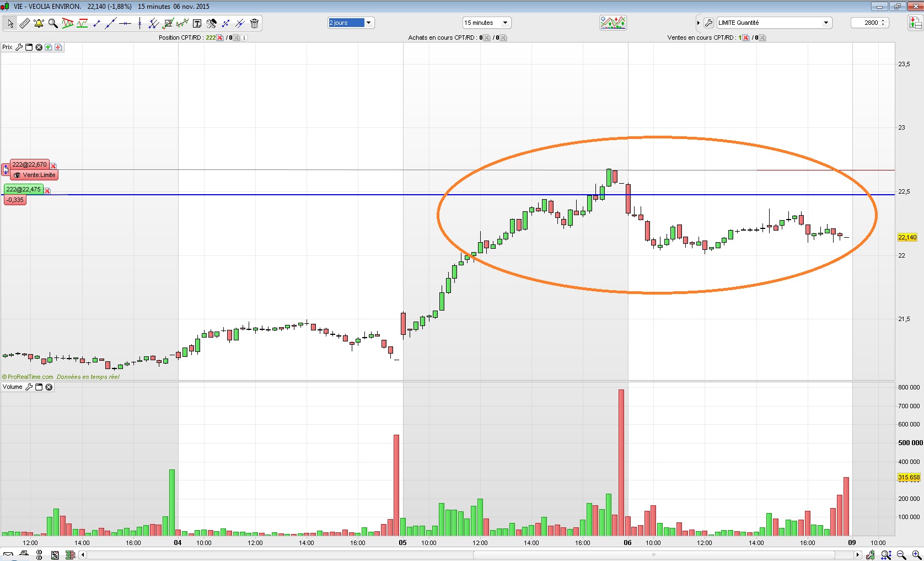
Task: Add a text annotation with the T tool
Action: click(197, 23)
